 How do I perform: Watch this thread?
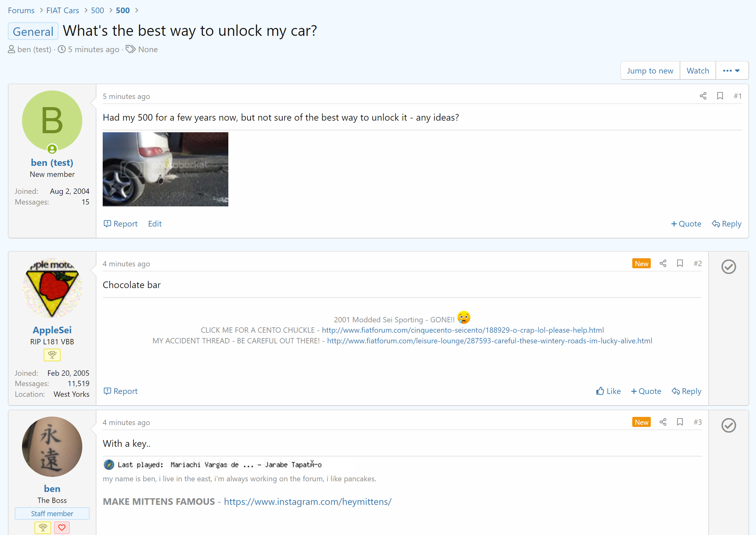697,70
